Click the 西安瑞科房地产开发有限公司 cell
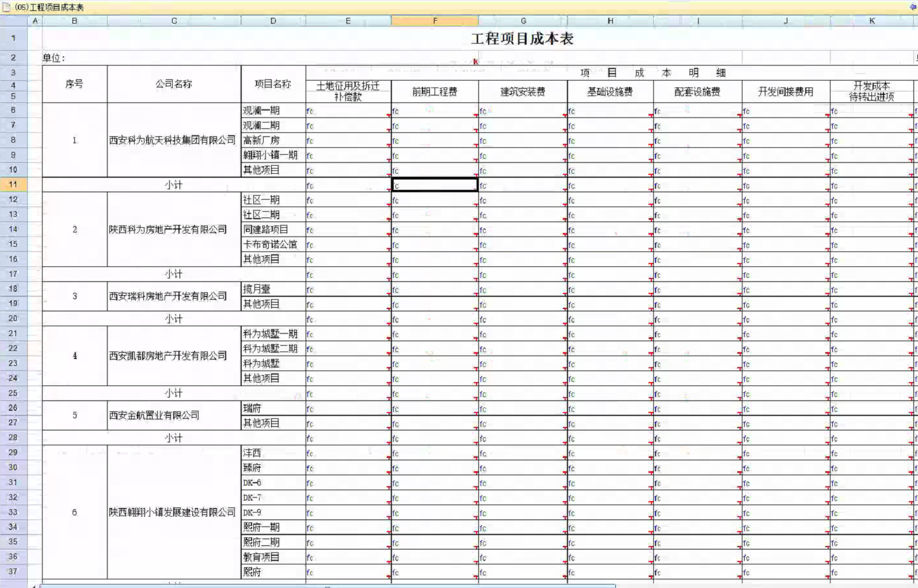 pyautogui.click(x=174, y=296)
